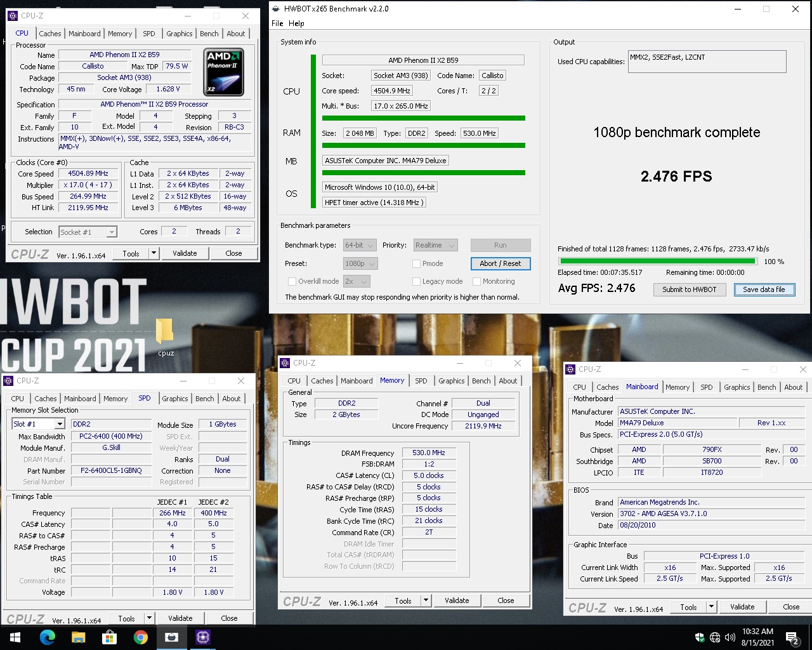The image size is (812, 650).
Task: Switch to Bench tab in top CPU-Z window
Action: tap(209, 34)
